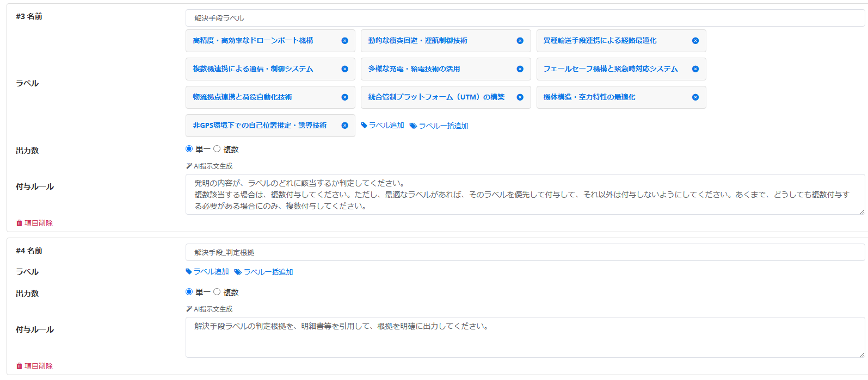
Task: Select 単一 output for item #4
Action: click(189, 292)
